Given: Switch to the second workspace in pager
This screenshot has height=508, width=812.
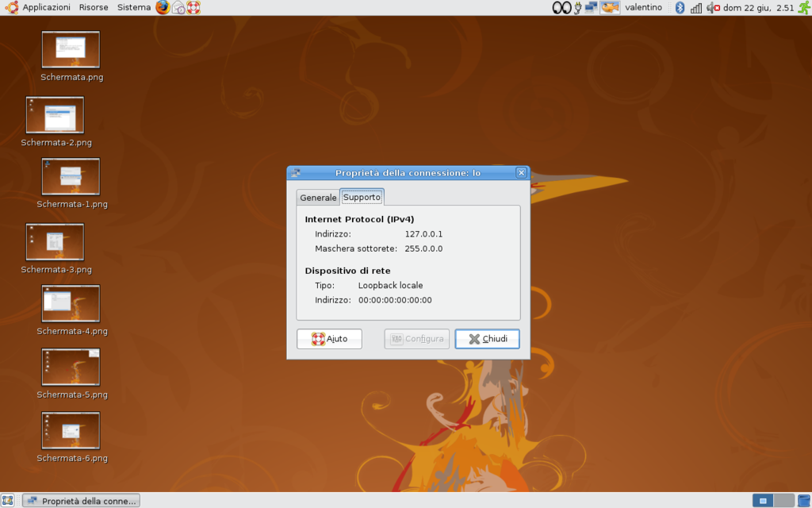Looking at the screenshot, I should pos(783,500).
